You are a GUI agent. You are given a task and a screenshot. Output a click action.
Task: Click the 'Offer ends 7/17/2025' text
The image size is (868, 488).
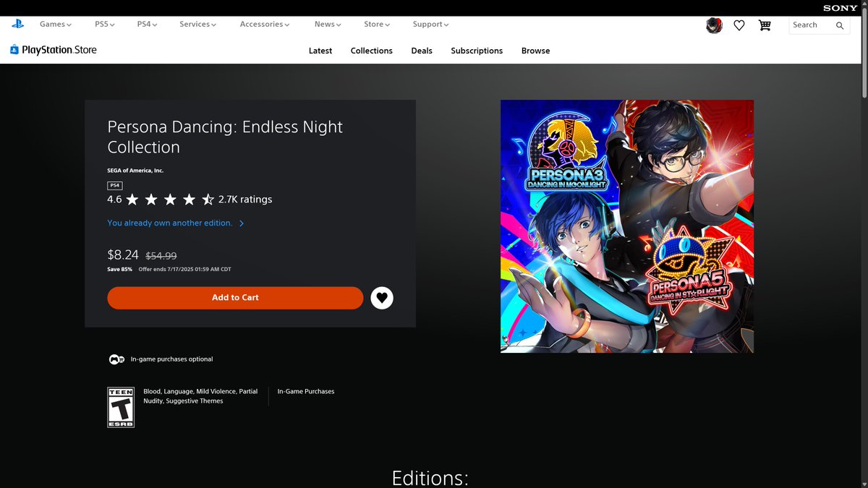tap(185, 270)
